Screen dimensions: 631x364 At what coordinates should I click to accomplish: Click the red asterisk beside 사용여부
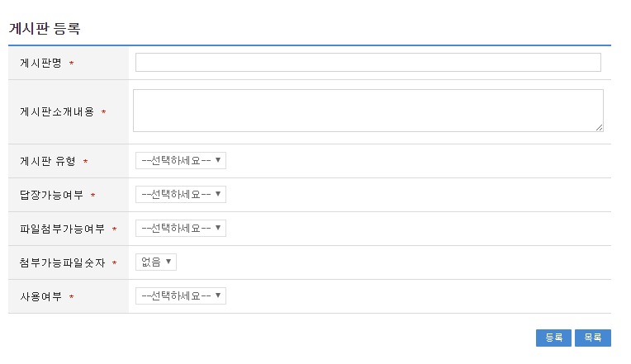[x=72, y=297]
